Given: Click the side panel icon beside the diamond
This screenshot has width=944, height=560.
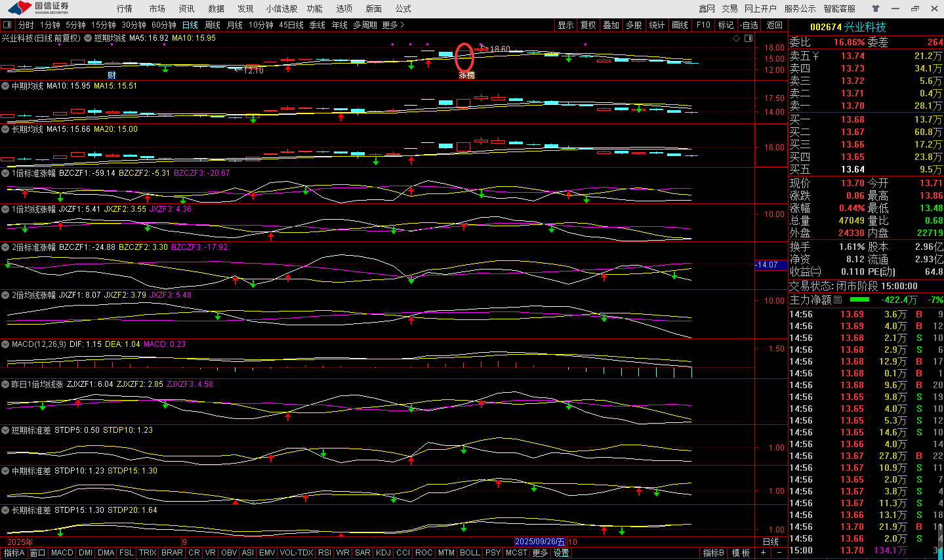Looking at the screenshot, I should coord(749,39).
